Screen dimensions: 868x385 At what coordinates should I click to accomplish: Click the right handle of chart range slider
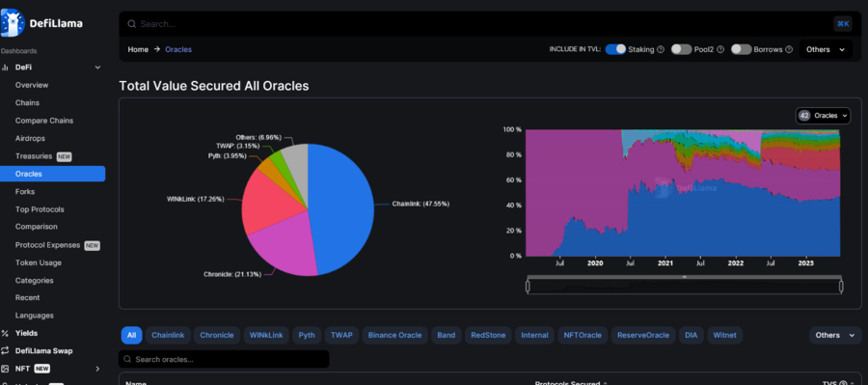coord(841,286)
